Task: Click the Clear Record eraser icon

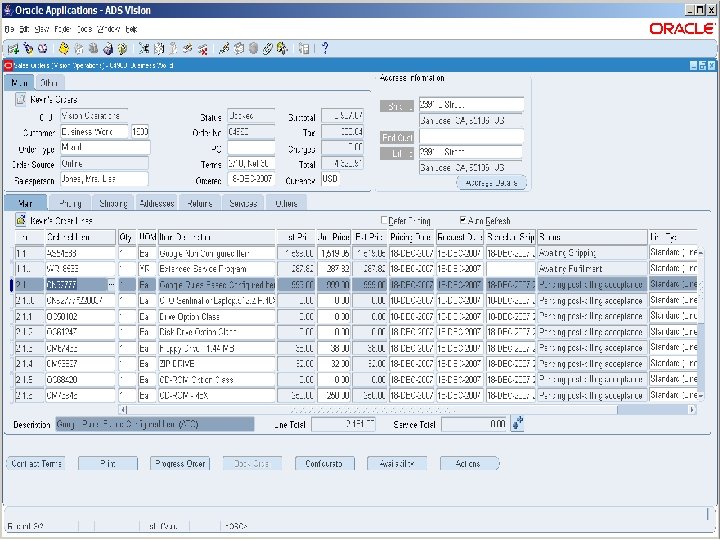Action: (x=187, y=48)
